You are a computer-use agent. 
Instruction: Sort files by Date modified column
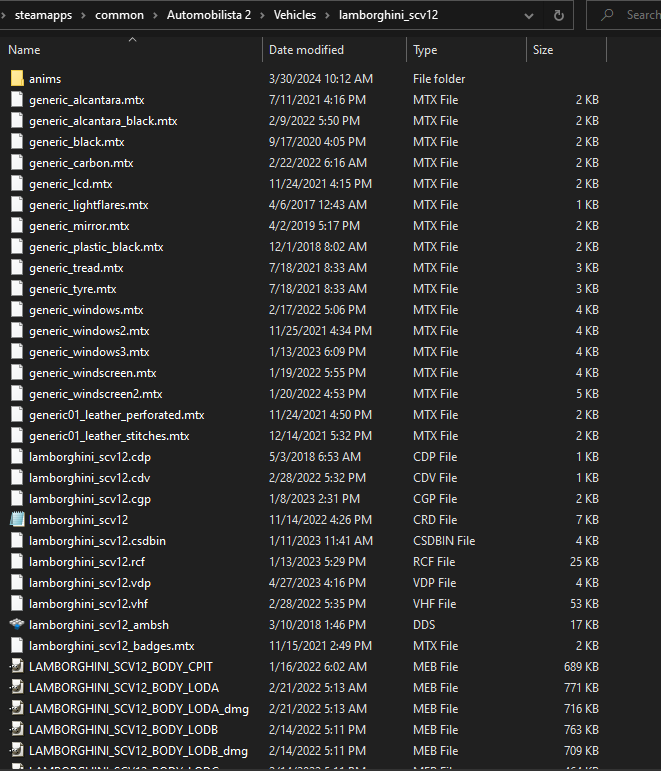[x=306, y=50]
